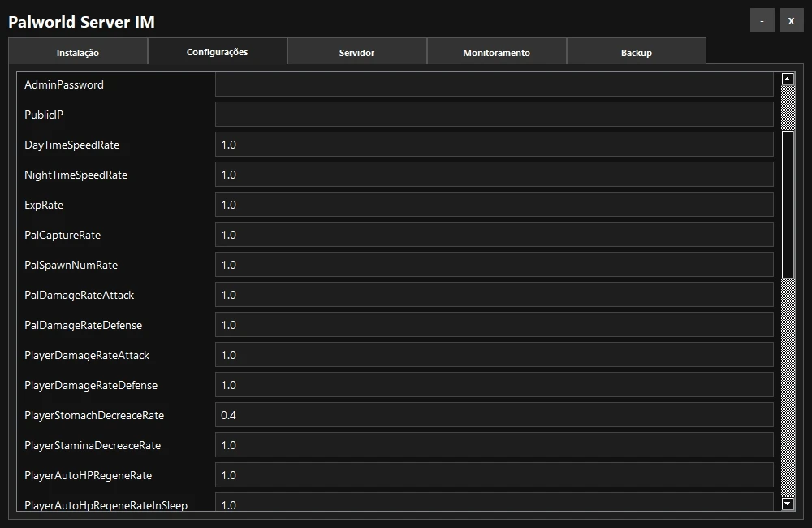Focus the PlayerAutoHPRegeneRate input field
This screenshot has height=528, width=812.
click(x=494, y=475)
